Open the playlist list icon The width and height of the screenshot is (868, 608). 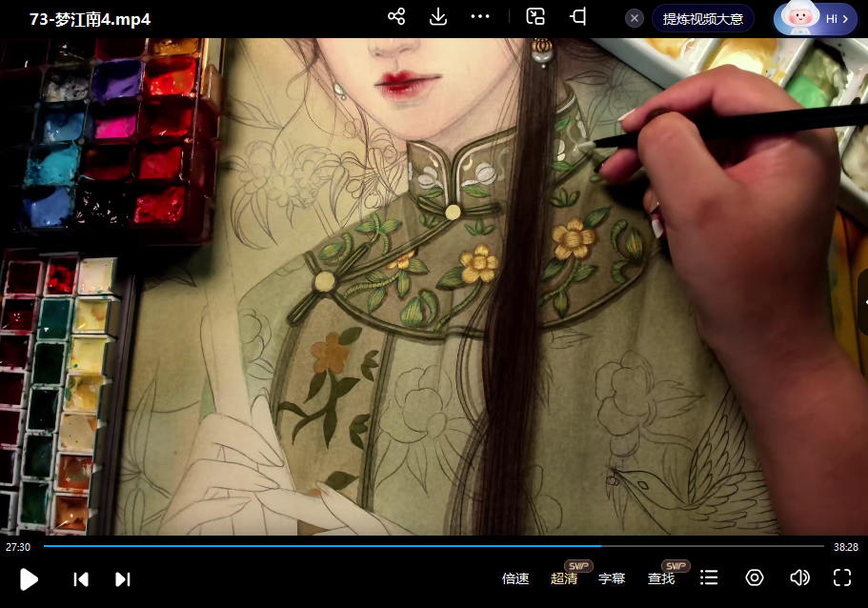point(709,578)
